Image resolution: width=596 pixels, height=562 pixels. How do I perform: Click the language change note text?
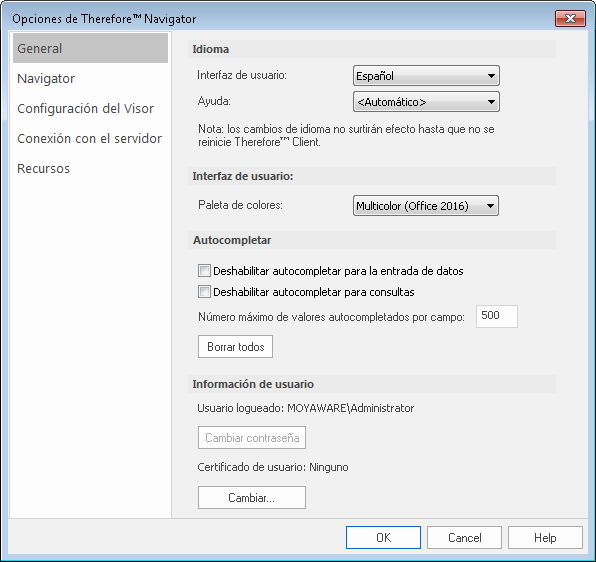tap(346, 135)
